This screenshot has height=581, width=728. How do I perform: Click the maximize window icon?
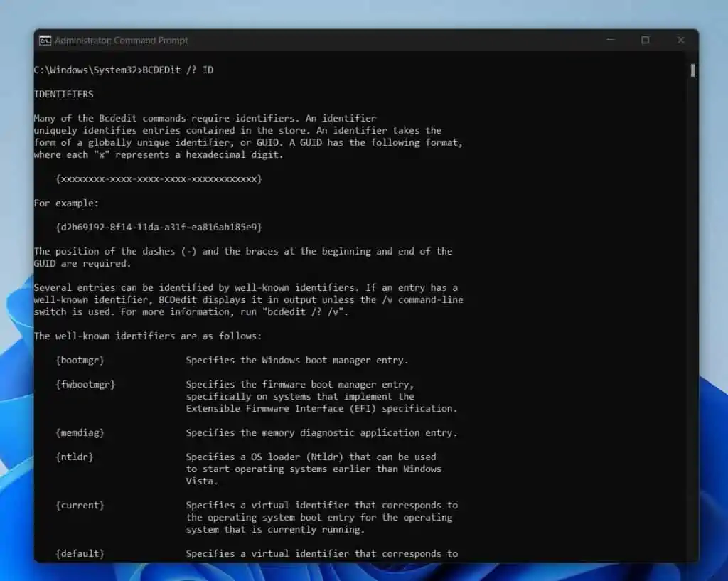pyautogui.click(x=646, y=41)
